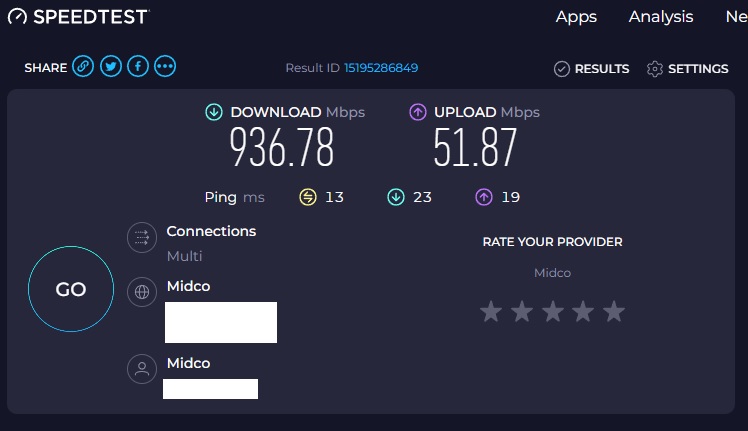Click the download arrow icon
The height and width of the screenshot is (431, 748).
click(214, 112)
